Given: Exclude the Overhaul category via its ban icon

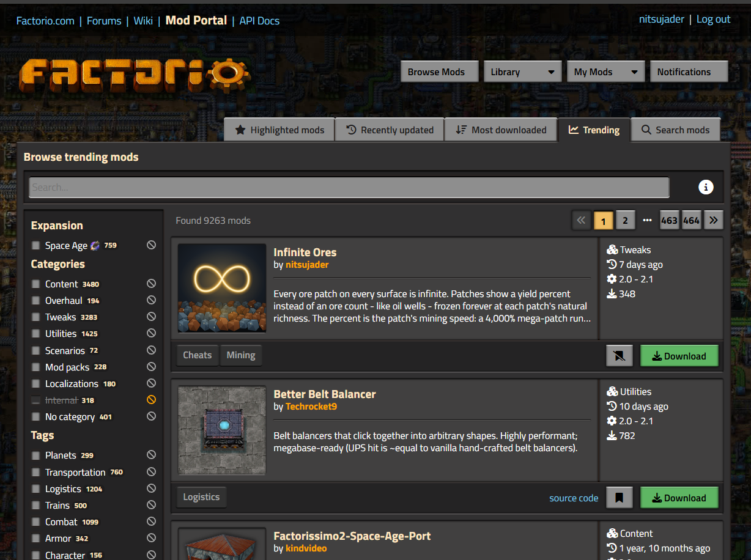Looking at the screenshot, I should (151, 300).
